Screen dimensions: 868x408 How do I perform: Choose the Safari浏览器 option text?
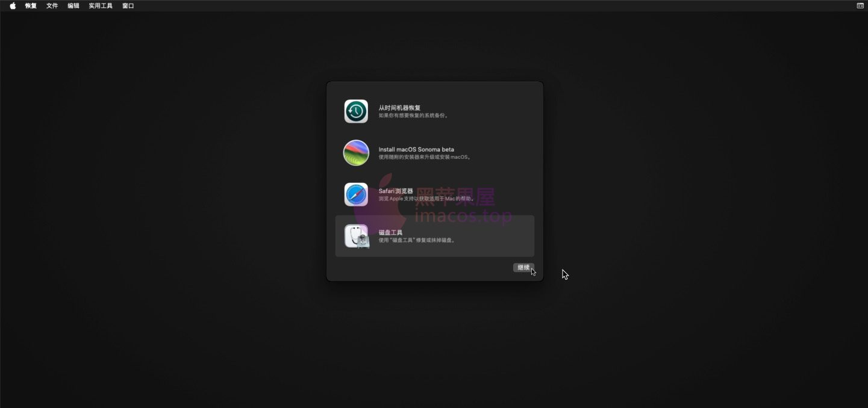tap(396, 191)
